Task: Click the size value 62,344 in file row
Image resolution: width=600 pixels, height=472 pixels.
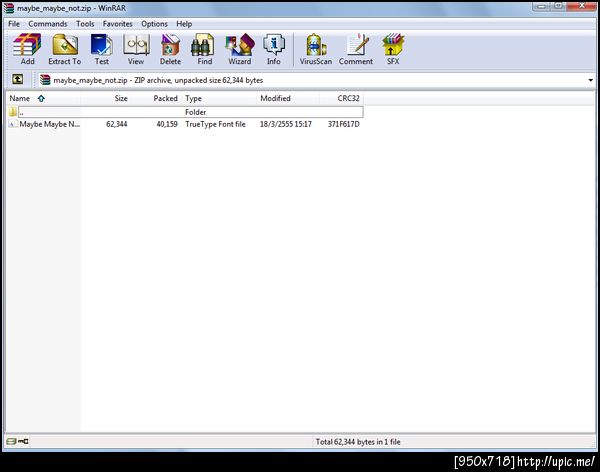Action: pyautogui.click(x=117, y=124)
